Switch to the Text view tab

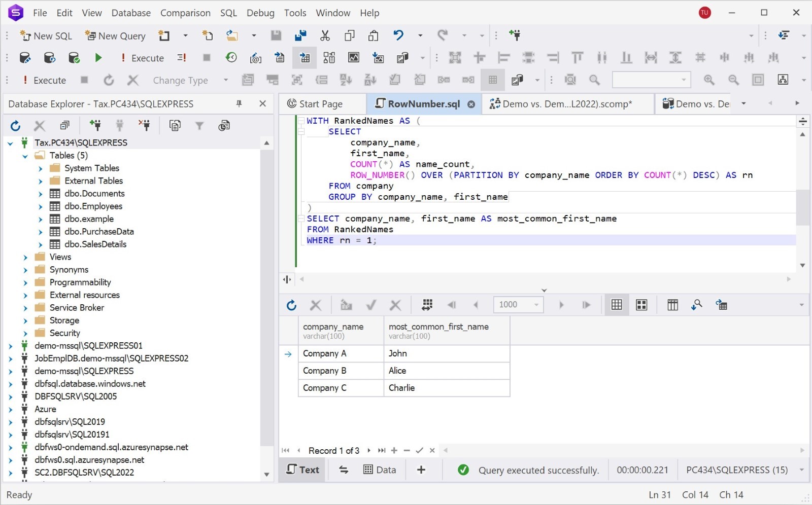[x=303, y=470]
